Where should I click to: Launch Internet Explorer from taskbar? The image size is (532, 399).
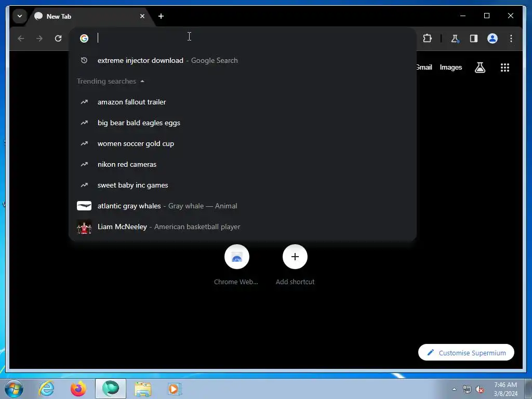pyautogui.click(x=46, y=389)
